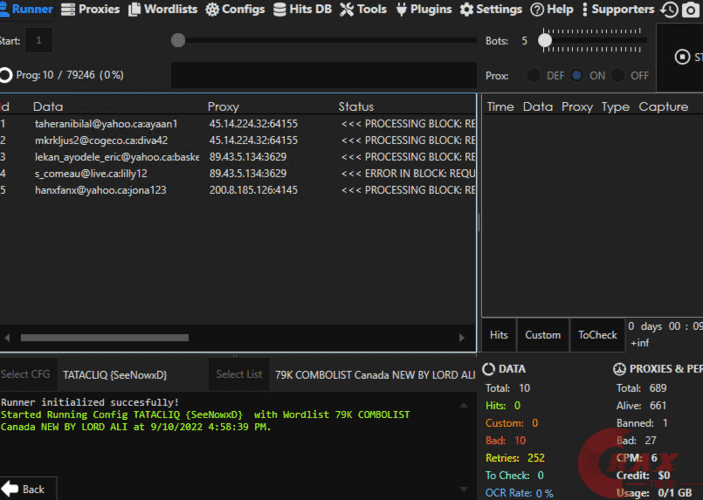Click the Bots slider handle
The image size is (703, 500).
point(545,41)
